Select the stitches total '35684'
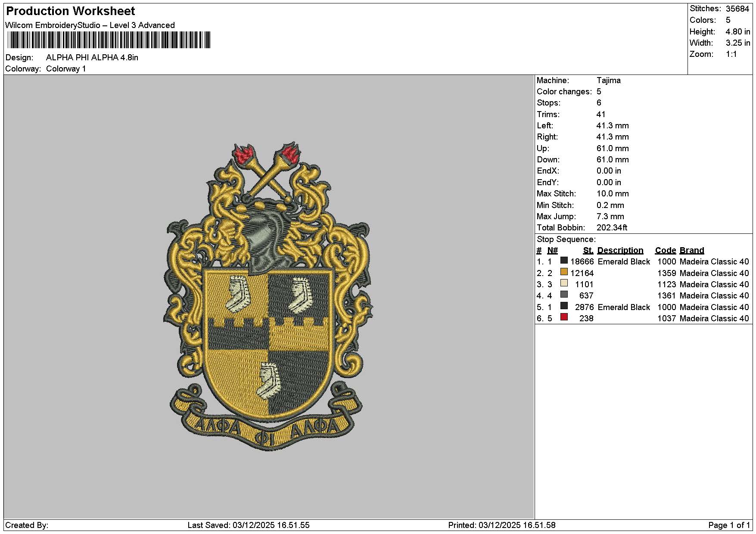Viewport: 756px width, 534px height. [737, 9]
